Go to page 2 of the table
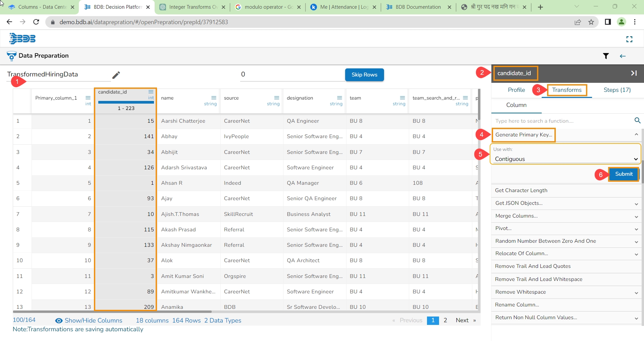Screen dimensions: 644x342 [445, 321]
